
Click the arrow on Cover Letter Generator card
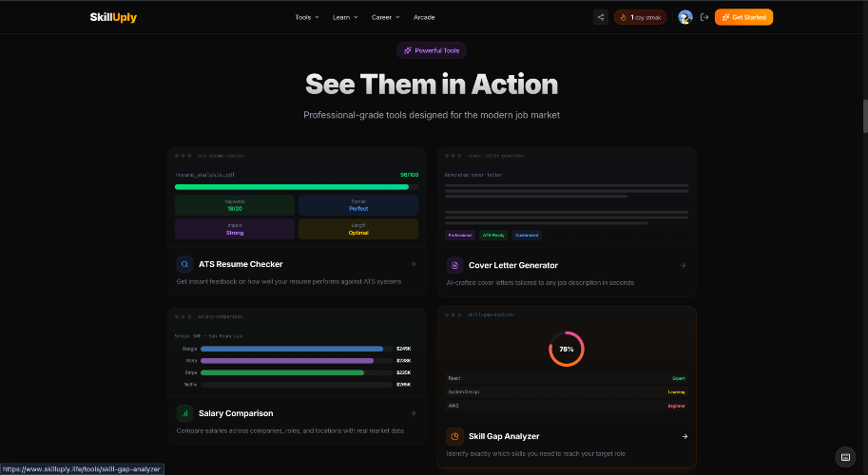tap(684, 265)
